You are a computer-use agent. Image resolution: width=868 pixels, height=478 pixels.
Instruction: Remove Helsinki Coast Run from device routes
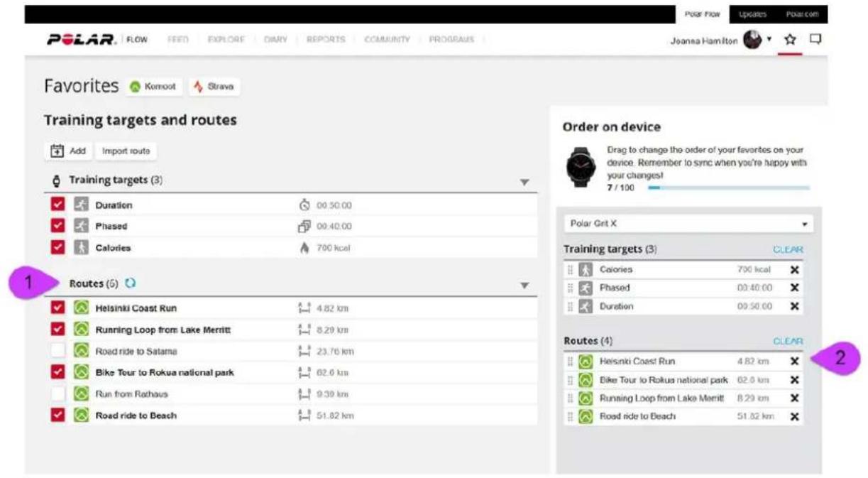(794, 362)
